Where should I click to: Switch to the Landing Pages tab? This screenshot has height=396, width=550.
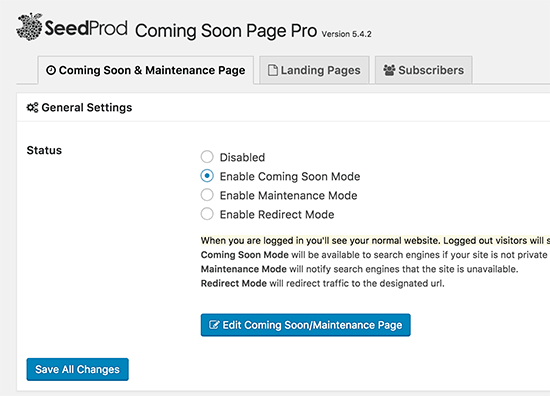tap(314, 70)
